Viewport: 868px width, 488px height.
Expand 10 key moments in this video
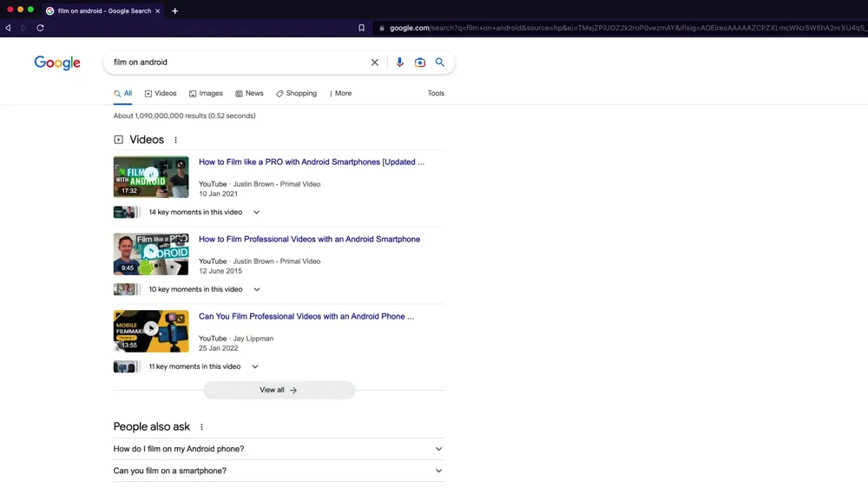click(x=256, y=289)
